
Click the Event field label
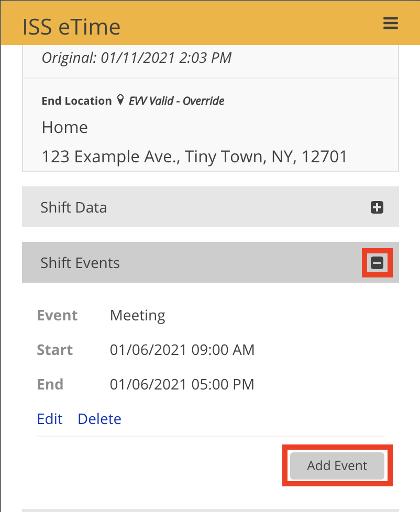pos(58,316)
